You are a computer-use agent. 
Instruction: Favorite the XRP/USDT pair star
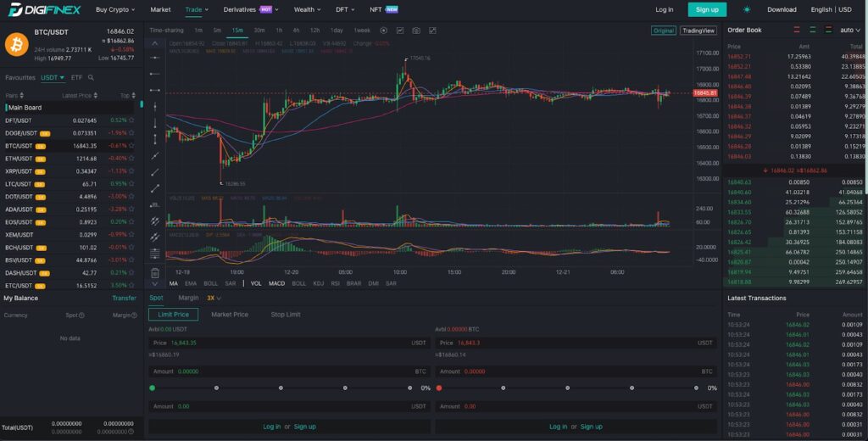click(x=131, y=171)
